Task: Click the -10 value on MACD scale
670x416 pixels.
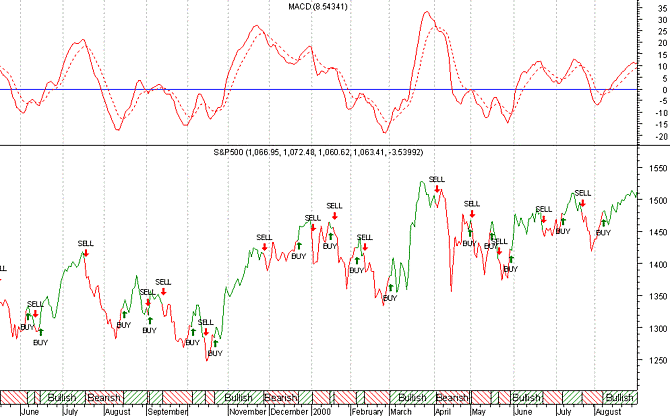Action: (x=662, y=113)
